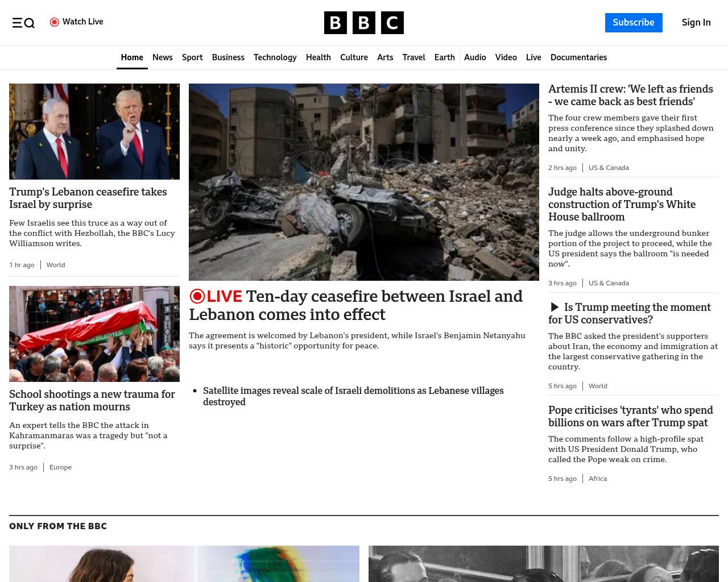
Task: Open the colorful woman photo under Only from the BBC
Action: click(184, 564)
